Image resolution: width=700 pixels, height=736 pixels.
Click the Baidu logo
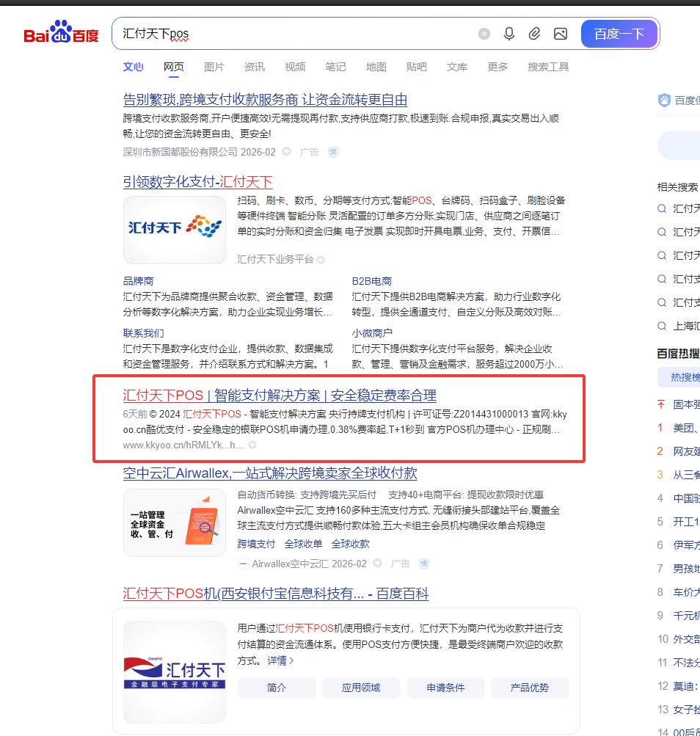61,34
